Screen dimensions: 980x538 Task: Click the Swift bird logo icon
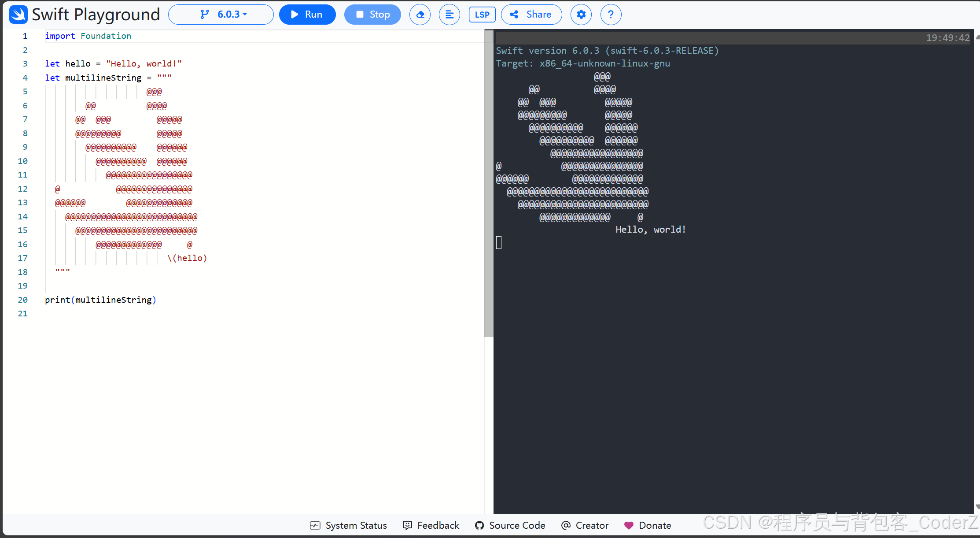18,15
